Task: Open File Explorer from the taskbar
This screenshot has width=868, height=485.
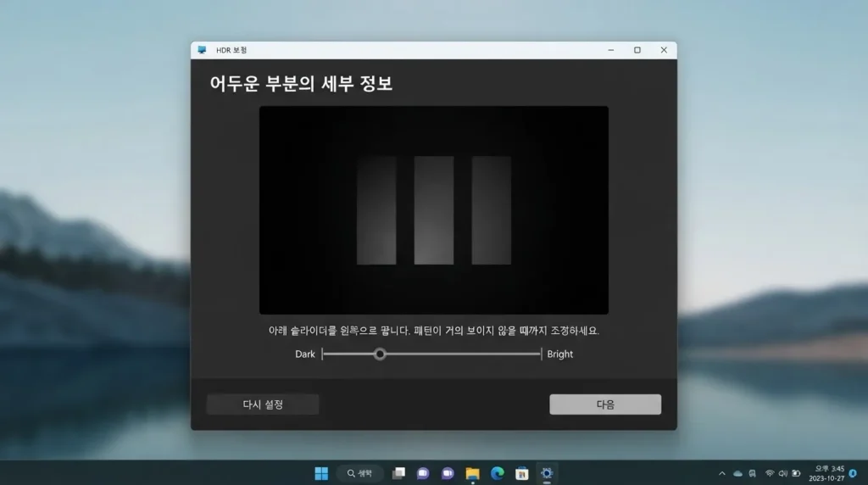Action: [472, 473]
